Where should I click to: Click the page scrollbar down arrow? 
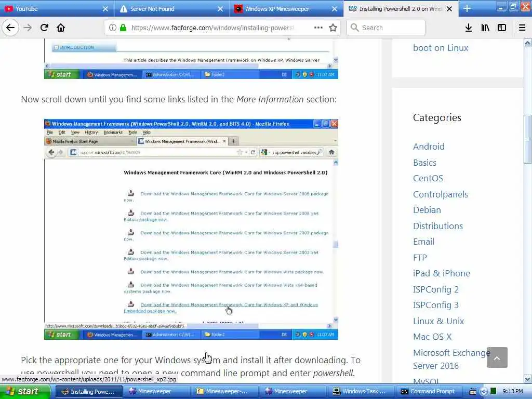tap(528, 379)
